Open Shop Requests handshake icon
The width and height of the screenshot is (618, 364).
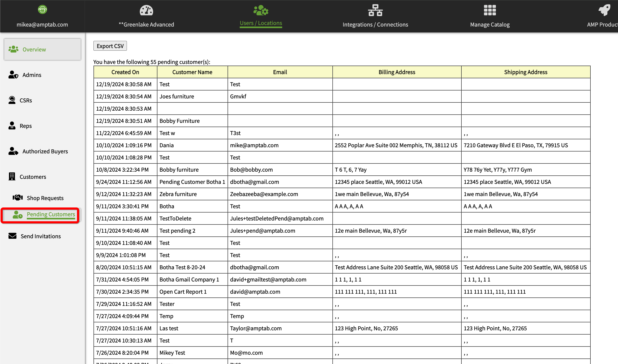click(x=18, y=198)
